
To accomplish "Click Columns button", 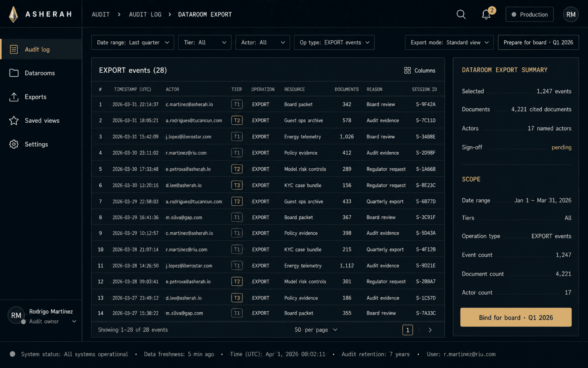I will pos(420,71).
